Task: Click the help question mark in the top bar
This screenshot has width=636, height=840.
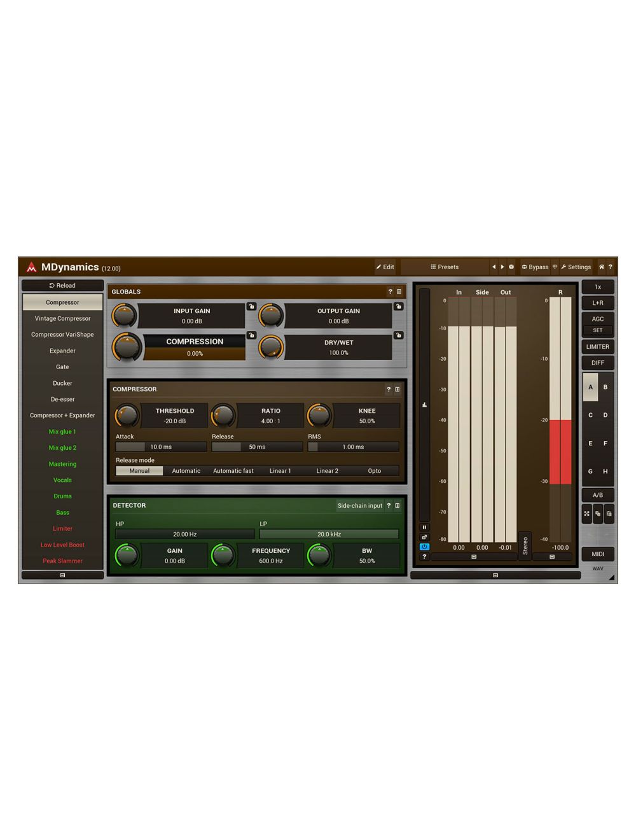Action: [611, 267]
